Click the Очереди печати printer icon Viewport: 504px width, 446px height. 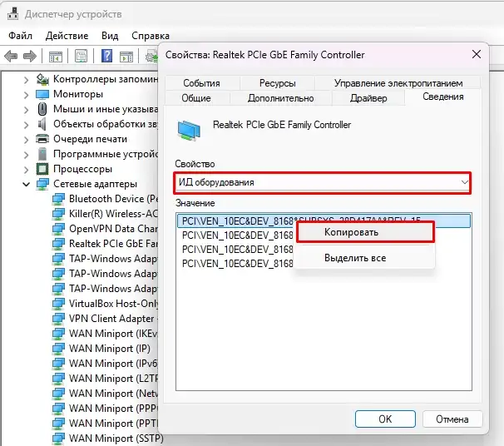42,139
